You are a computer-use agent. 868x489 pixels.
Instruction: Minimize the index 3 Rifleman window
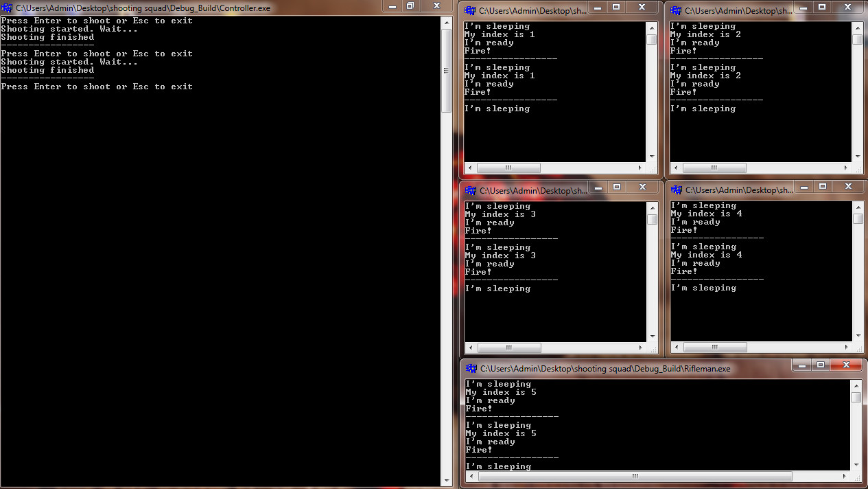[x=598, y=187]
